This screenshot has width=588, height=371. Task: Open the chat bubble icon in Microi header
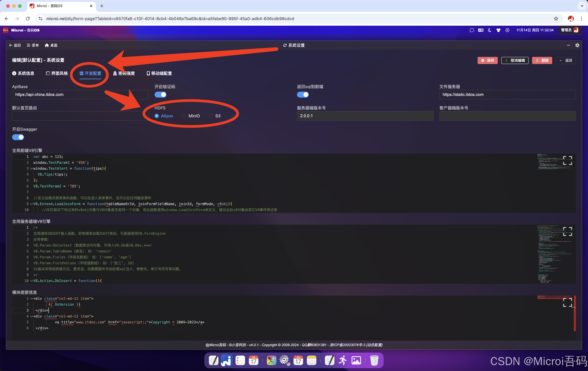pyautogui.click(x=472, y=30)
